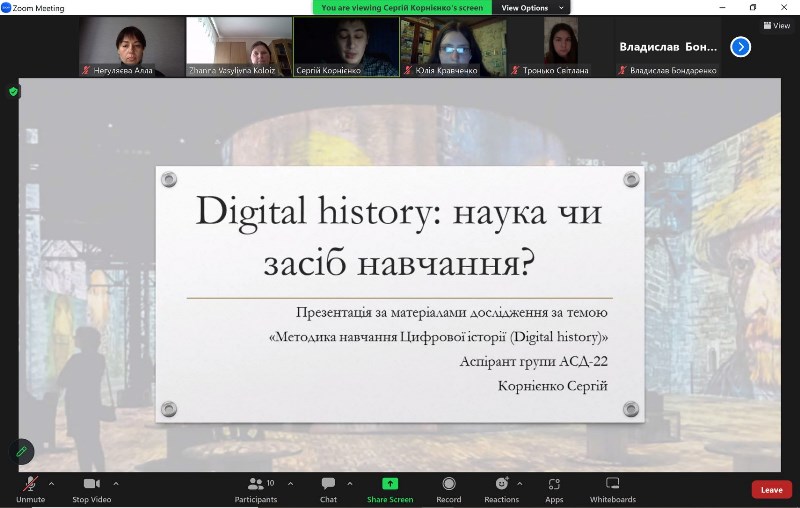Expand the Participants options arrow
The width and height of the screenshot is (800, 508).
(291, 484)
